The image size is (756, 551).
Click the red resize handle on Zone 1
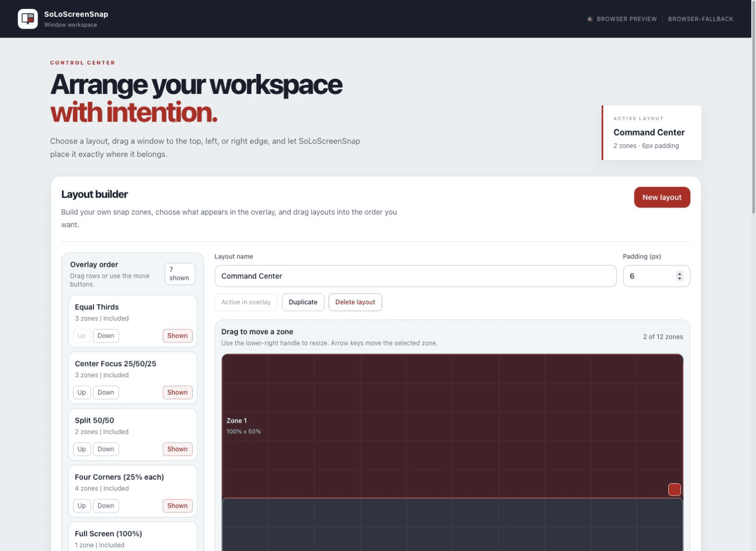pos(675,490)
